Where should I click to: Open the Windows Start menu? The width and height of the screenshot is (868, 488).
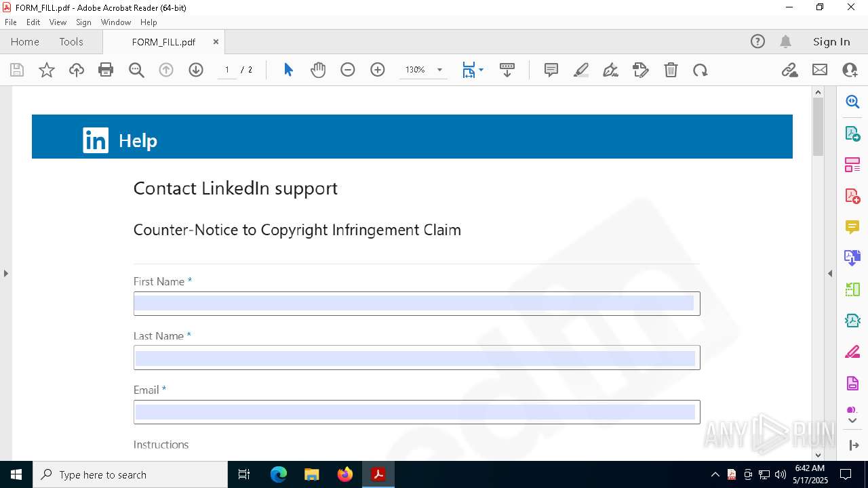pos(16,474)
